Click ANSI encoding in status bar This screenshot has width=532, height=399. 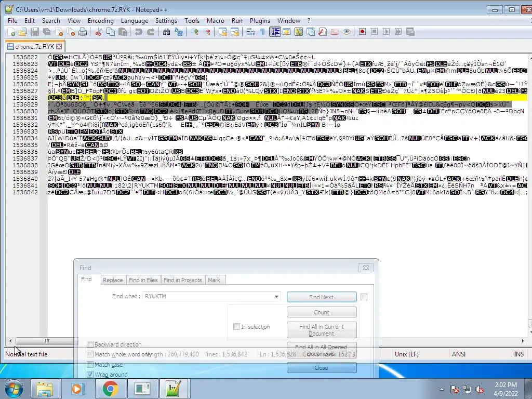459,354
